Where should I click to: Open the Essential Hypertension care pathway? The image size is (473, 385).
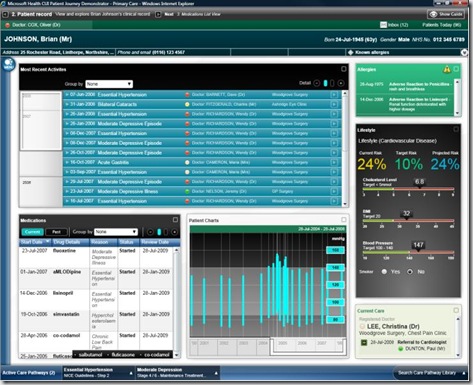[x=98, y=373]
